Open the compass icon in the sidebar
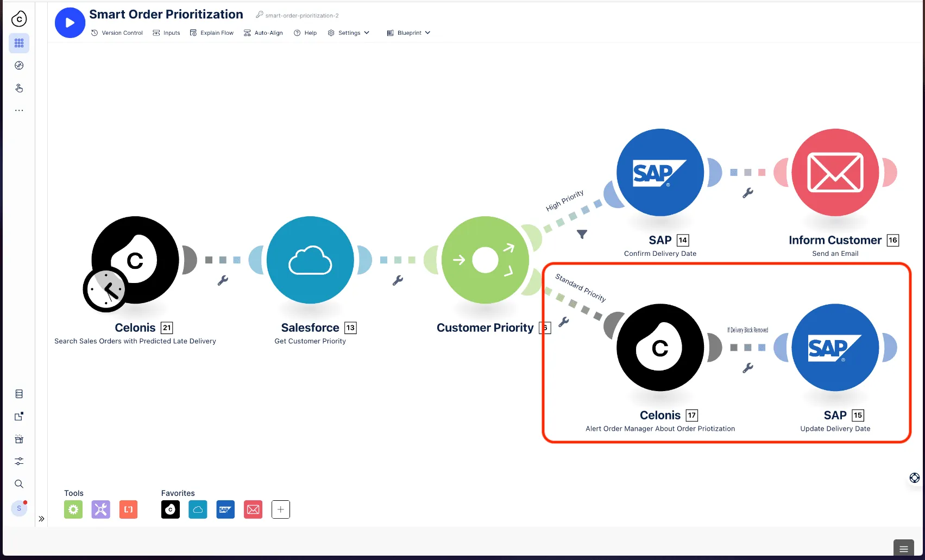The image size is (925, 560). pyautogui.click(x=19, y=66)
